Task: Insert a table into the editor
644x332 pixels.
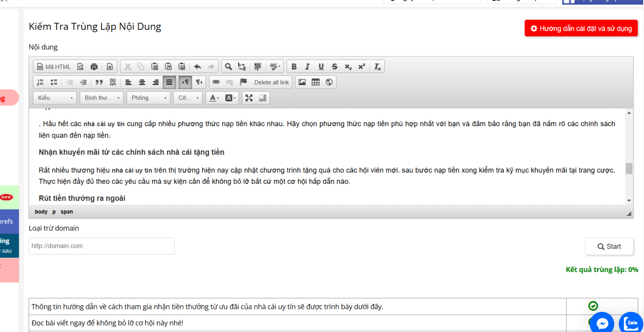Action: point(316,82)
